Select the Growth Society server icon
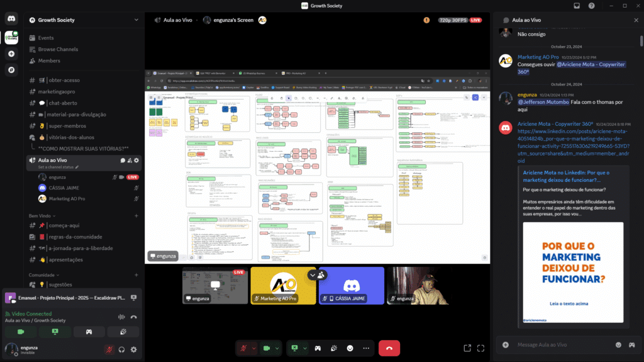Viewport: 644px width, 362px height. coord(11,37)
